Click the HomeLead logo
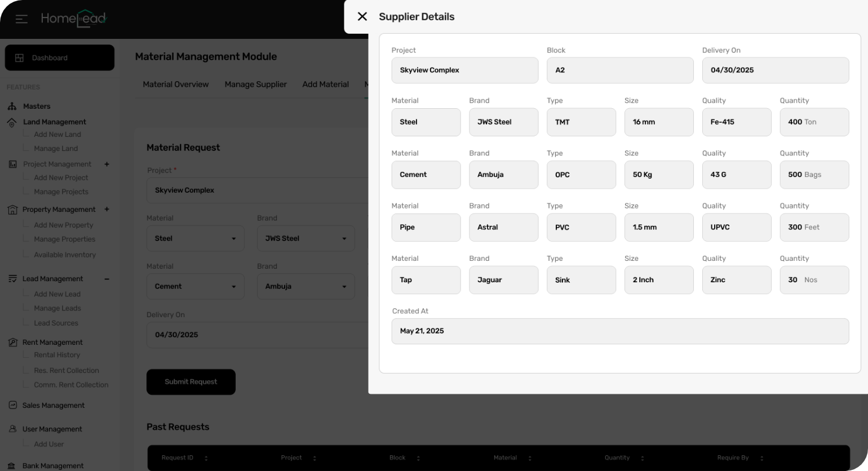Image resolution: width=868 pixels, height=471 pixels. [74, 19]
